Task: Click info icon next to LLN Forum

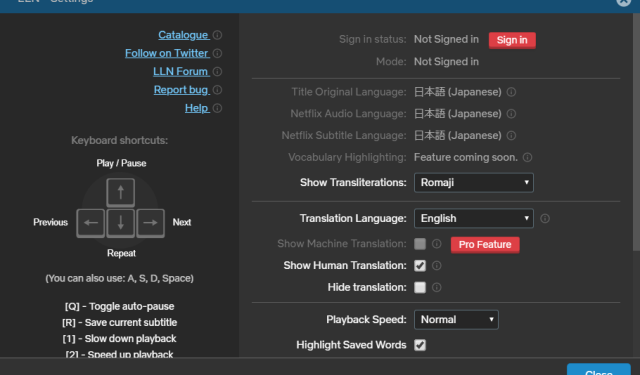Action: pyautogui.click(x=218, y=72)
